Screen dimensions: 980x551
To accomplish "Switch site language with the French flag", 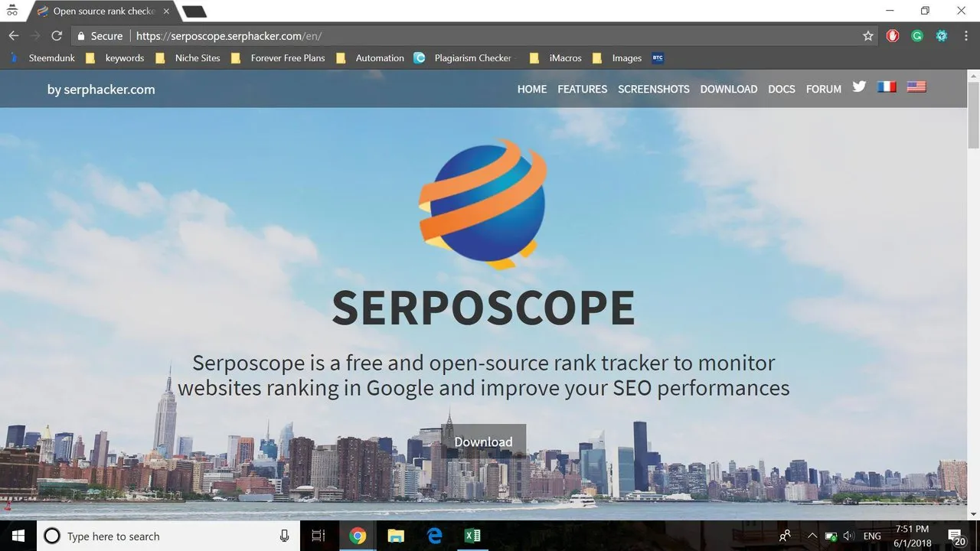I will coord(887,87).
